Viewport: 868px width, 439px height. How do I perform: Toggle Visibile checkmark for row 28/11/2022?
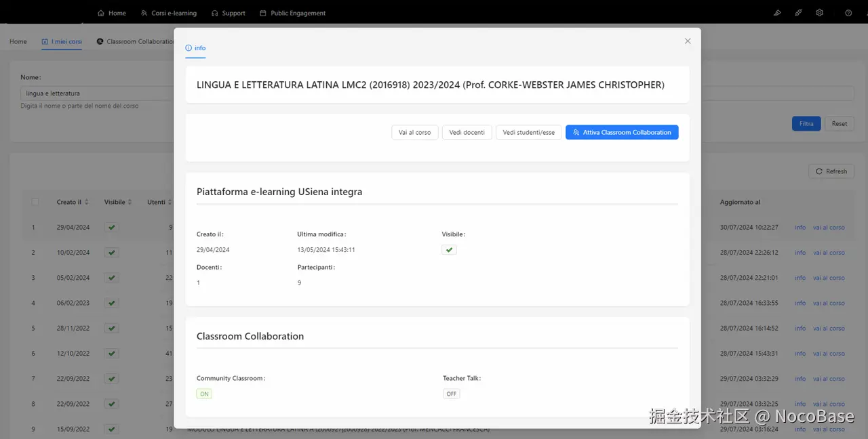pyautogui.click(x=112, y=329)
